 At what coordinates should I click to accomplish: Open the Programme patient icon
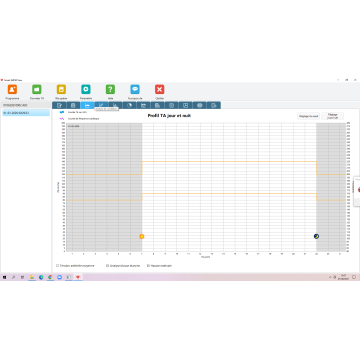[12, 89]
